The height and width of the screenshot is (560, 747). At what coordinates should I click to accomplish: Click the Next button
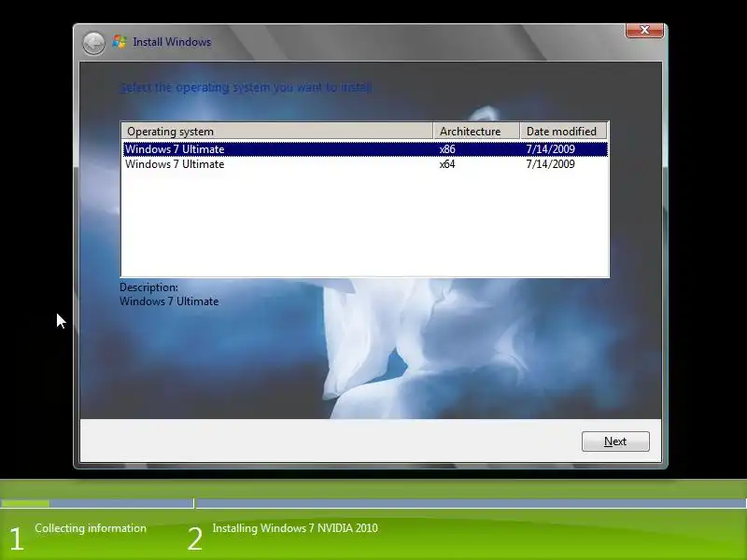tap(615, 441)
